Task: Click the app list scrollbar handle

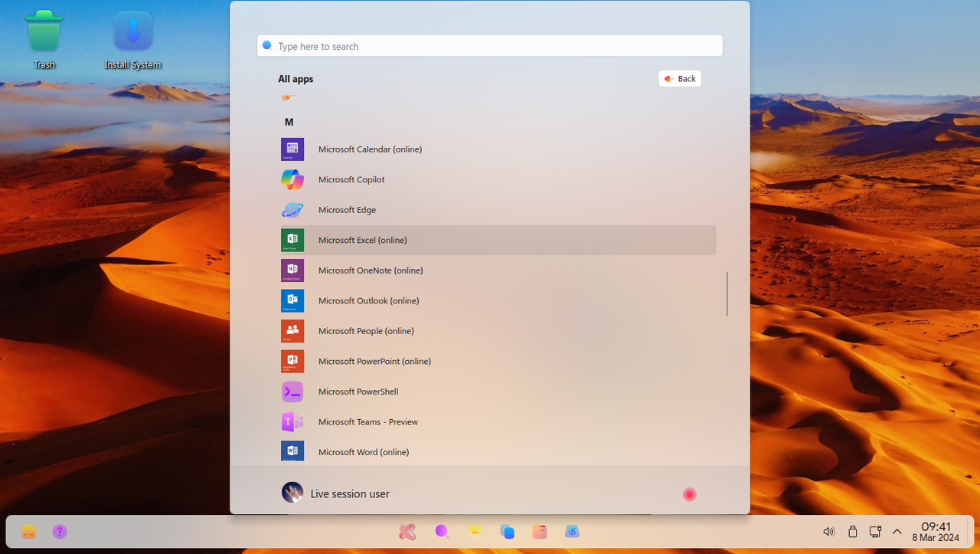Action: tap(727, 294)
